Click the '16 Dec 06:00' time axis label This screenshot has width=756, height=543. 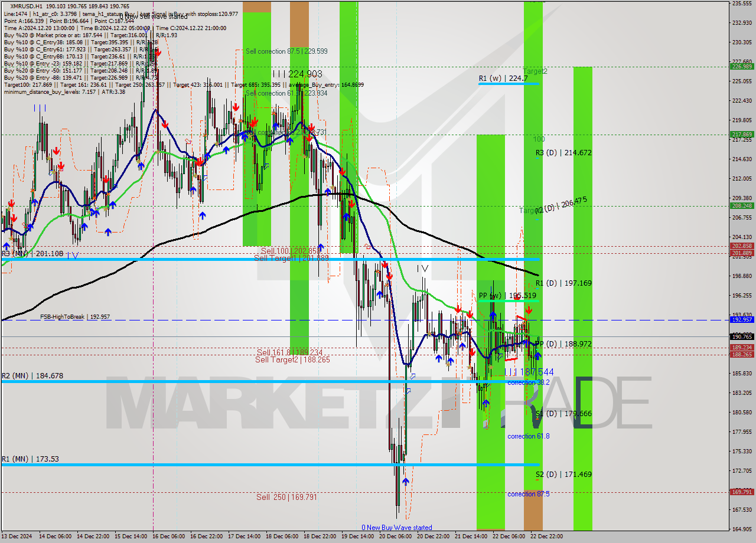[169, 537]
